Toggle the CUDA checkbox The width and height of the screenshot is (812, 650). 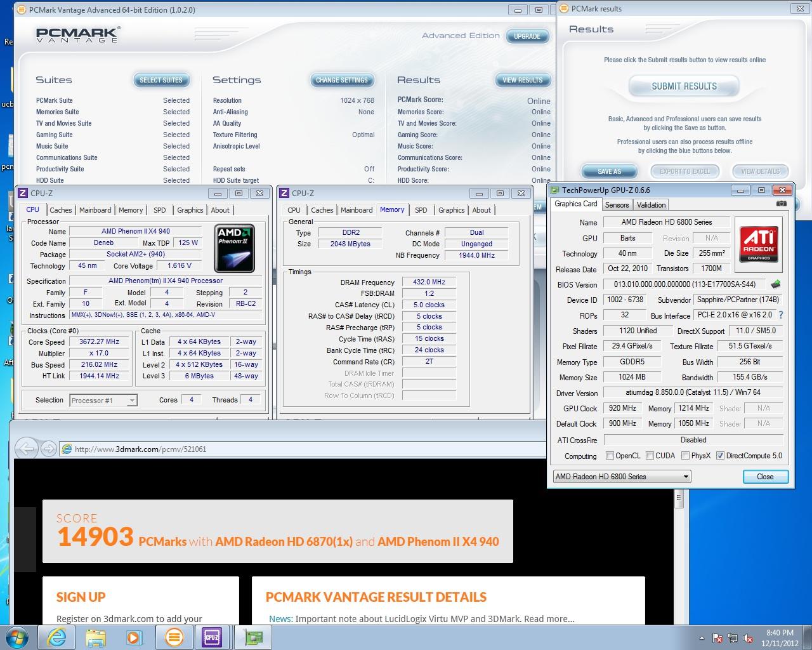click(x=650, y=455)
